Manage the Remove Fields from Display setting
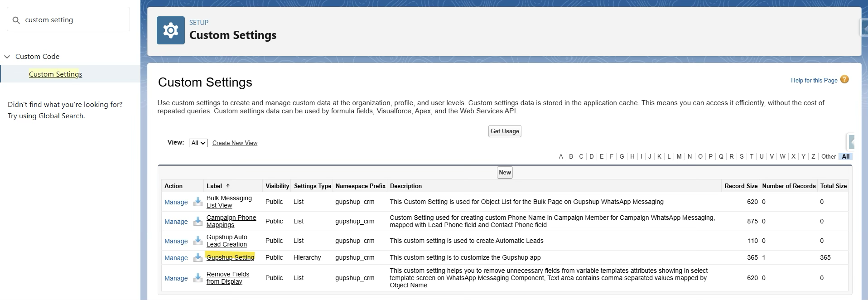 point(176,278)
